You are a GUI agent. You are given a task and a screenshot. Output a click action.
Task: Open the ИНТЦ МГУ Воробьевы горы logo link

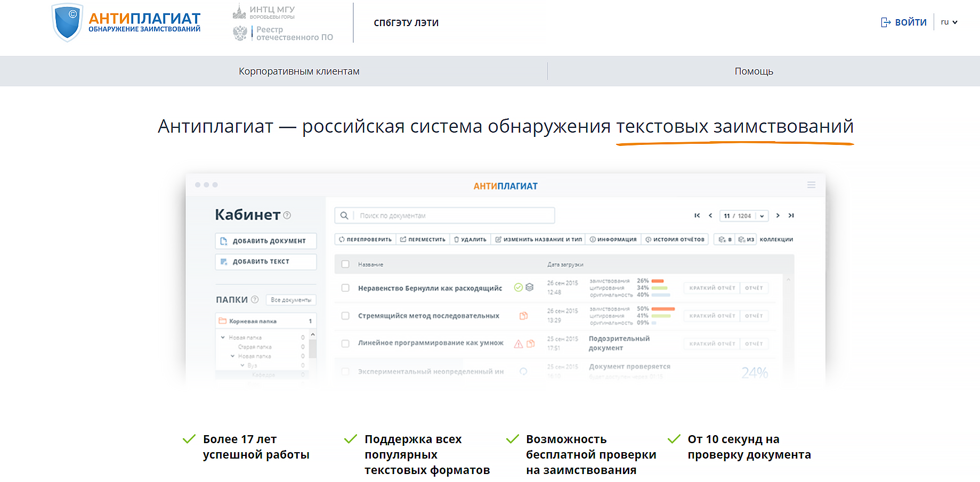click(264, 12)
